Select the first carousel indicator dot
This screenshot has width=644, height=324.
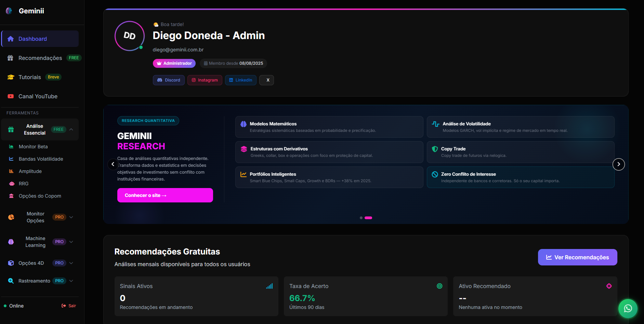(x=361, y=218)
